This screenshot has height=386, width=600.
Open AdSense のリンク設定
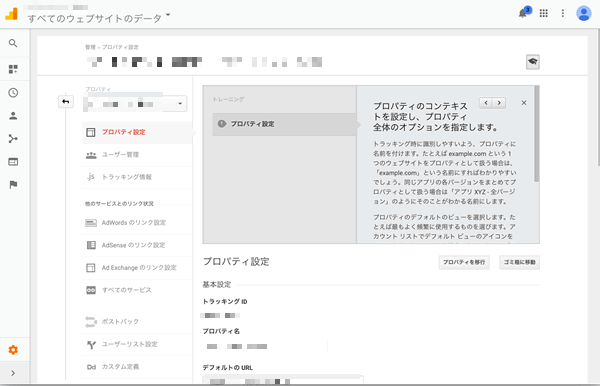[x=137, y=245]
